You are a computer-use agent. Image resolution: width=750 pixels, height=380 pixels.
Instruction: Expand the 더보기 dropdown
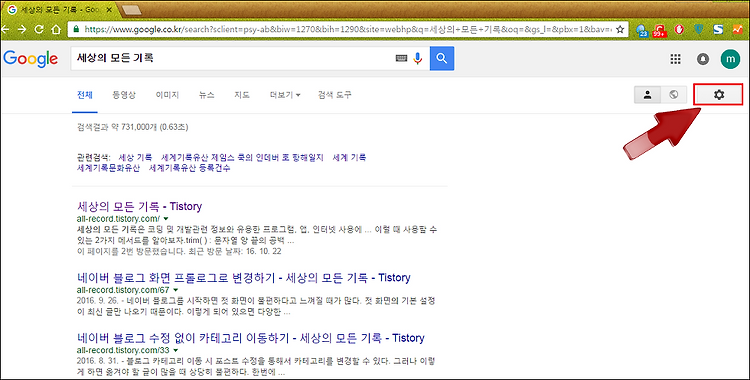tap(285, 95)
